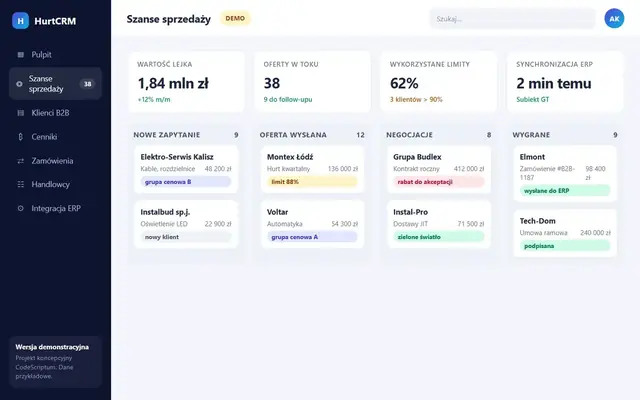Click the Nowe zapytanie column header
Screen dimensions: 640x400
pyautogui.click(x=167, y=135)
